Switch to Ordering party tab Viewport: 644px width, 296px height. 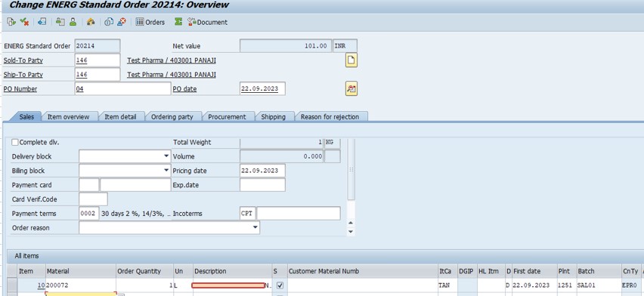tap(172, 116)
